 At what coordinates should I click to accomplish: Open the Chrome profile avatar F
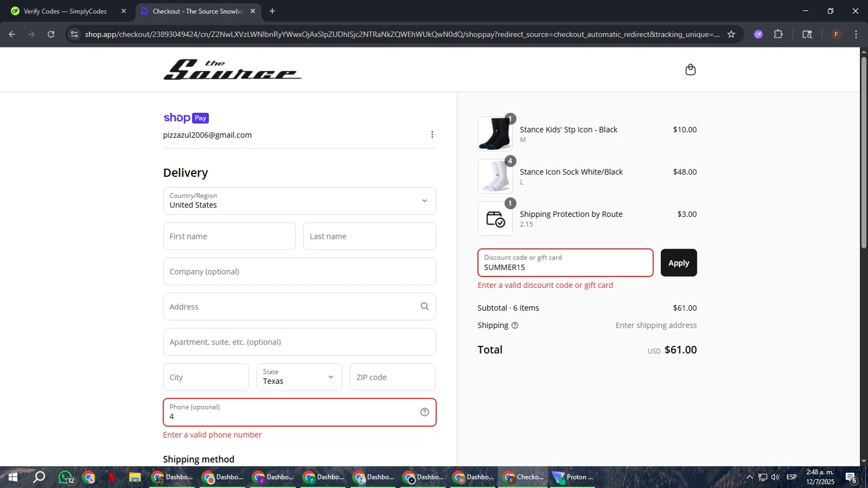[x=836, y=34]
